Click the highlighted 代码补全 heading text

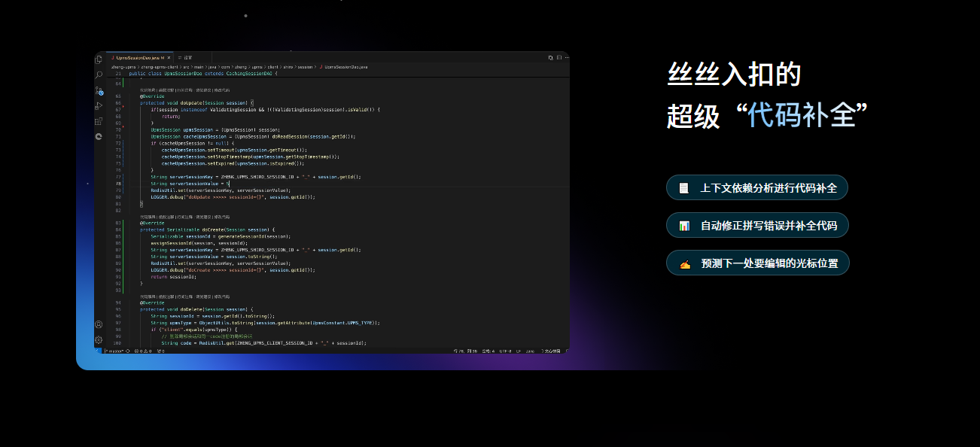(x=801, y=116)
